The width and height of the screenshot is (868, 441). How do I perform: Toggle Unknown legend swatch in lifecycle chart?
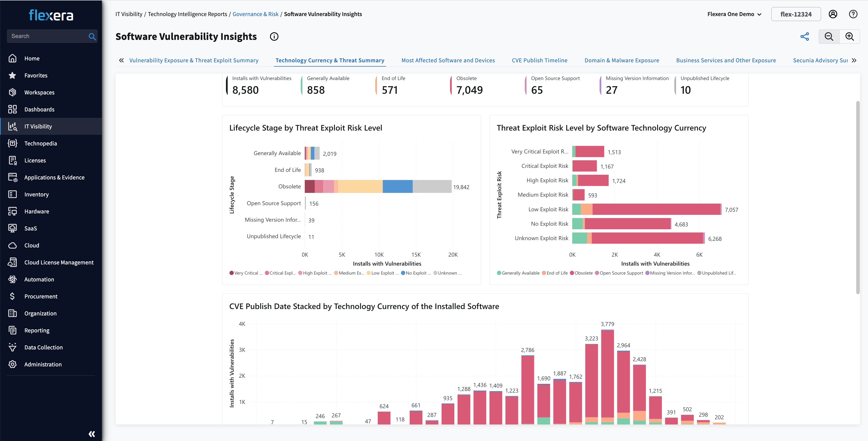[435, 273]
